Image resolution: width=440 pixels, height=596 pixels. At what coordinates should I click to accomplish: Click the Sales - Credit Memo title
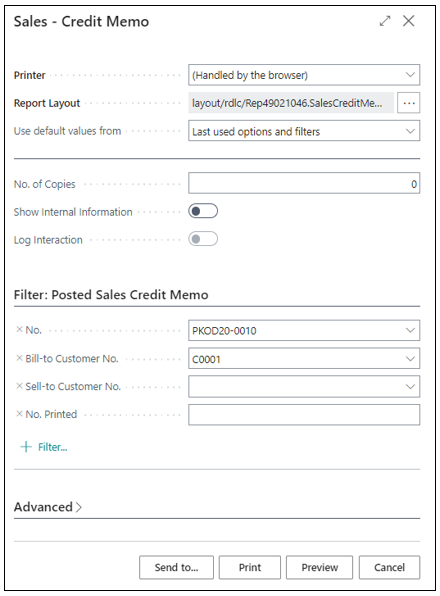pyautogui.click(x=81, y=21)
